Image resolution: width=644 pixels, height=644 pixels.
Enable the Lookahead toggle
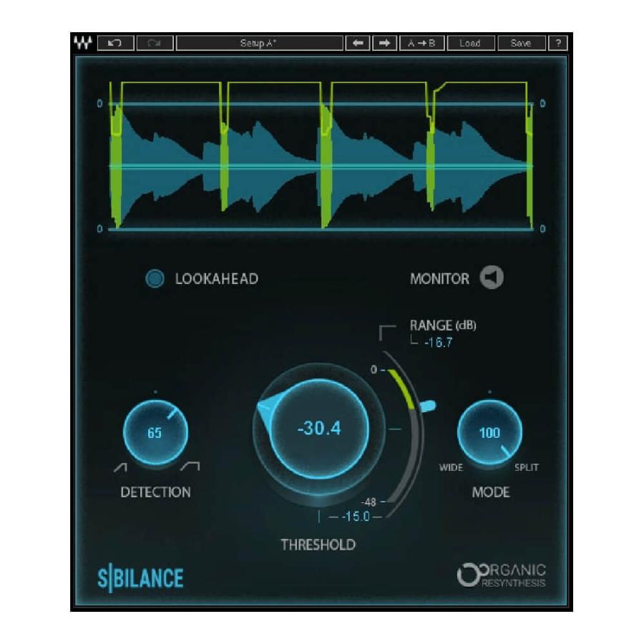(x=155, y=279)
